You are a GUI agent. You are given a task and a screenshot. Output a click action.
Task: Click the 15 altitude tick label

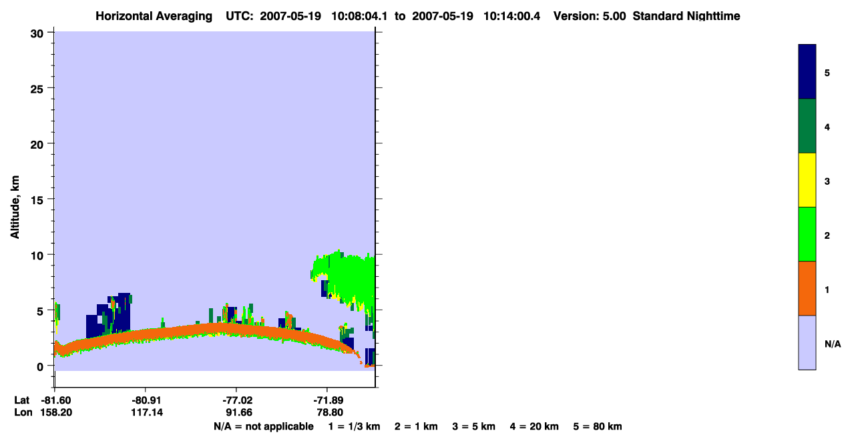39,199
